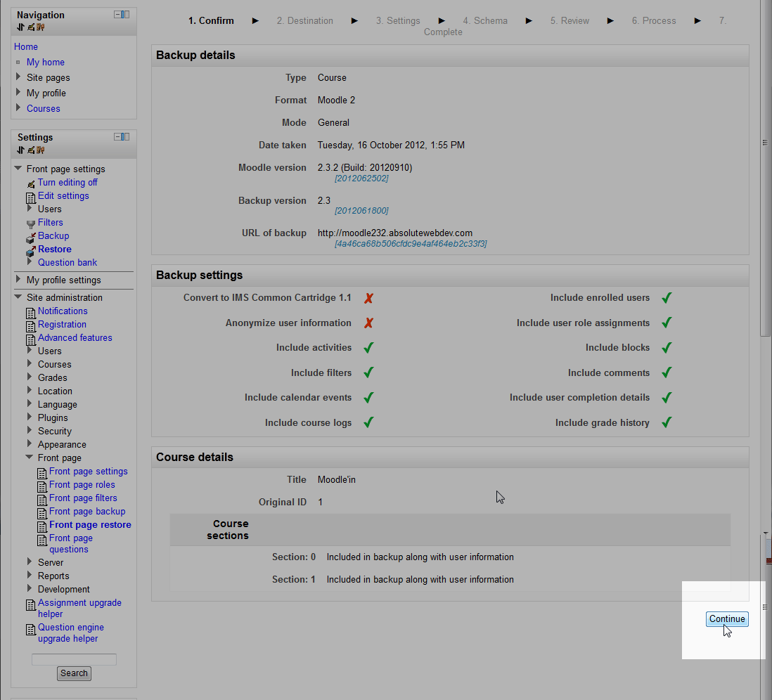The image size is (772, 700).
Task: Click the move icon in Settings block
Action: coord(20,150)
